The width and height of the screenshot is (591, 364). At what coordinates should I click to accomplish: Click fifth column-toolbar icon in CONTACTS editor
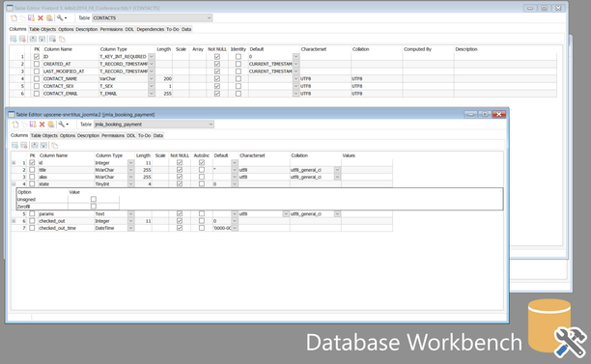coord(53,40)
